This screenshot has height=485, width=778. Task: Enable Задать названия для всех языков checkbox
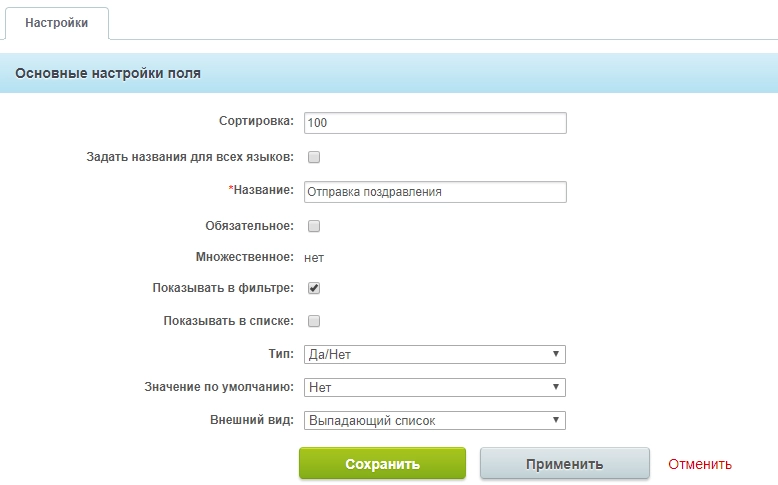pos(314,157)
